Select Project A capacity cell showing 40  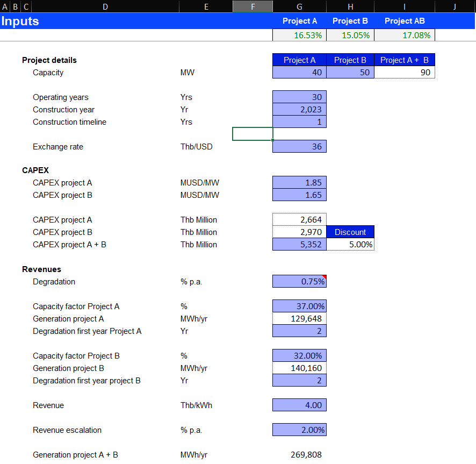click(299, 73)
